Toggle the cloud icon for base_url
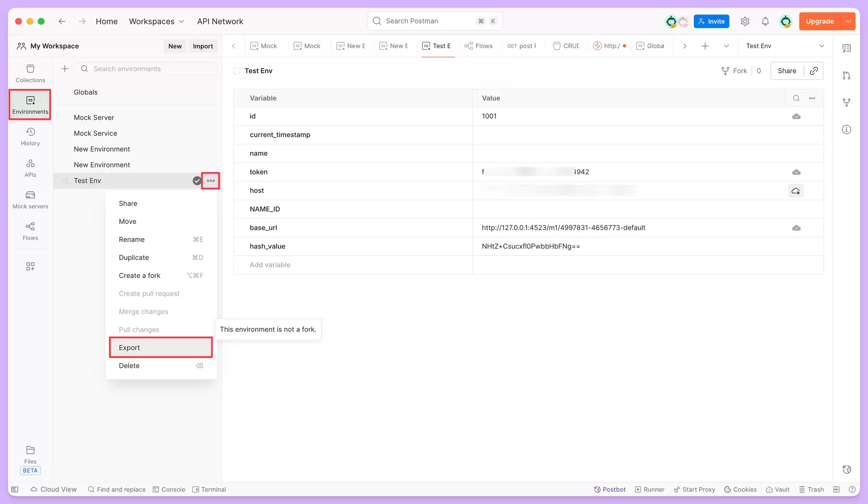Viewport: 868px width, 504px height. (796, 228)
